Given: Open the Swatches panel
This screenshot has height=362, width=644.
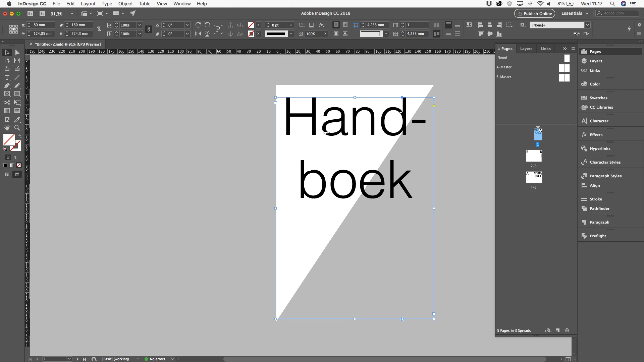Looking at the screenshot, I should tap(598, 98).
